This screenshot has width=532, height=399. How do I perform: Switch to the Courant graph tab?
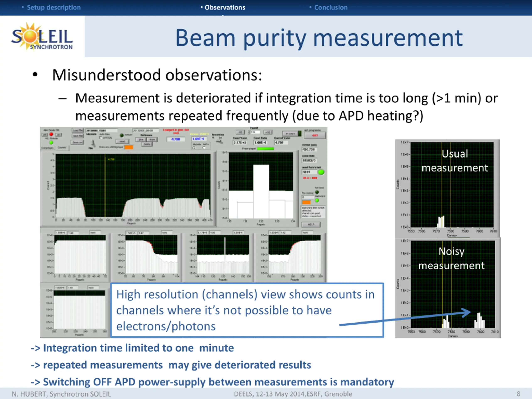tap(62, 147)
